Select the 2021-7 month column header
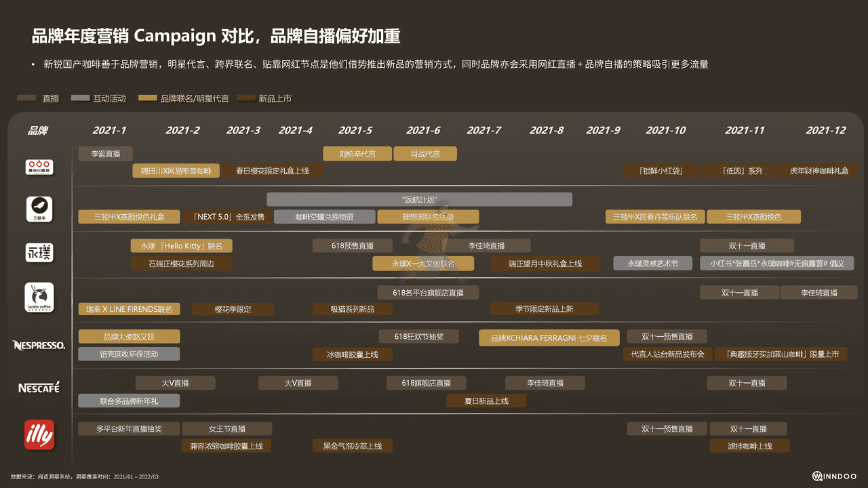868x488 pixels. tap(484, 130)
